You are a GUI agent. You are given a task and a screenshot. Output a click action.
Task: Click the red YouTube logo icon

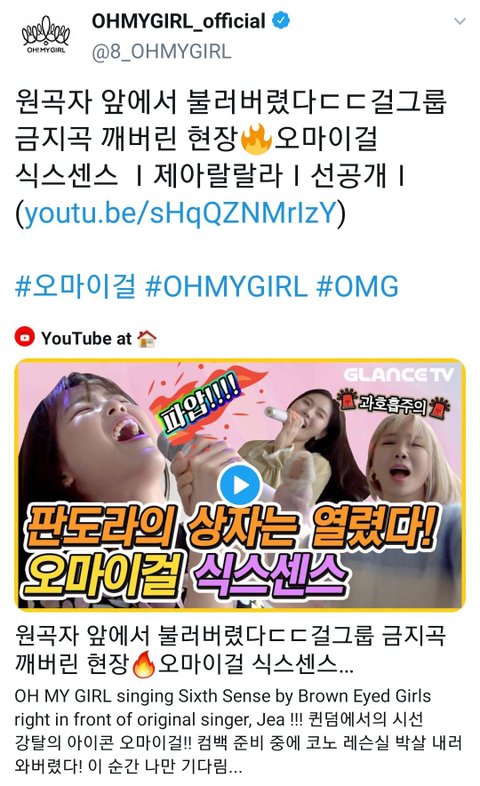(x=25, y=336)
